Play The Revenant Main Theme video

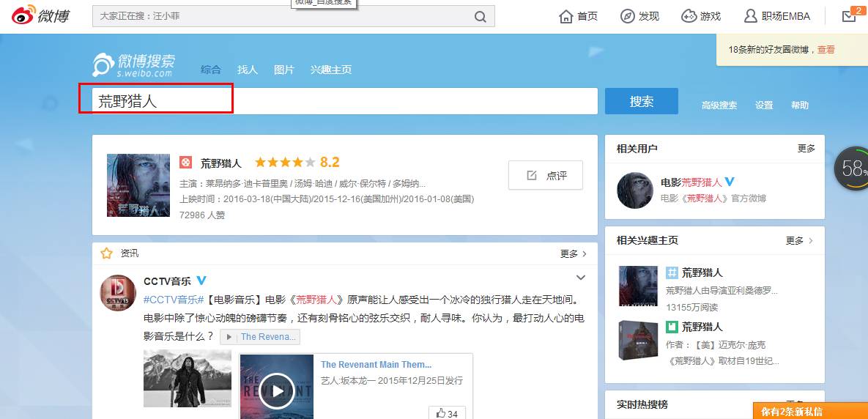tap(277, 390)
